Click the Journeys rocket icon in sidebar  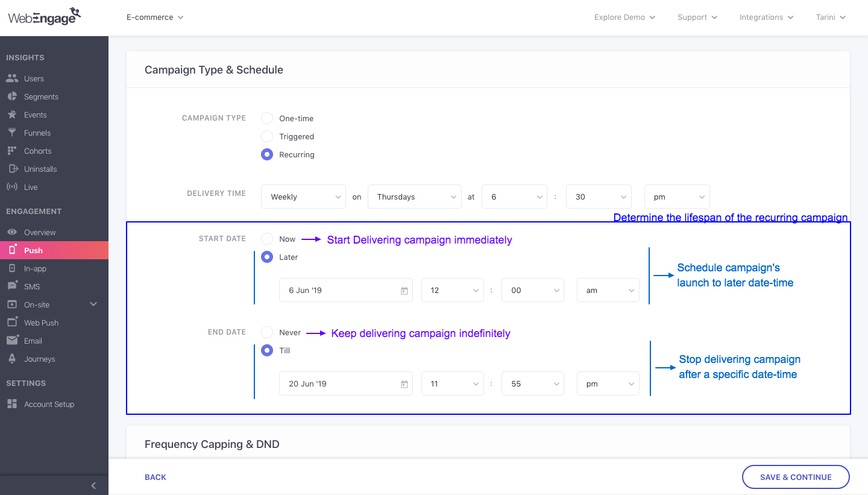click(12, 359)
